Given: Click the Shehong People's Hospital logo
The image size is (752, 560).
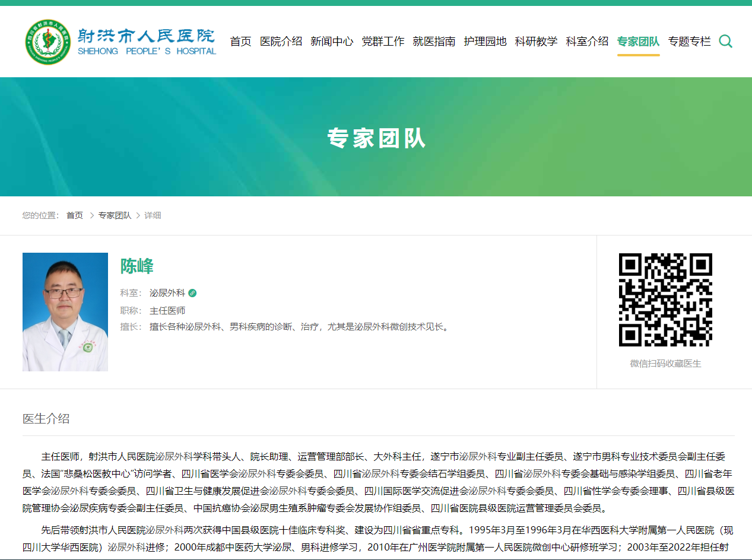Looking at the screenshot, I should tap(120, 42).
